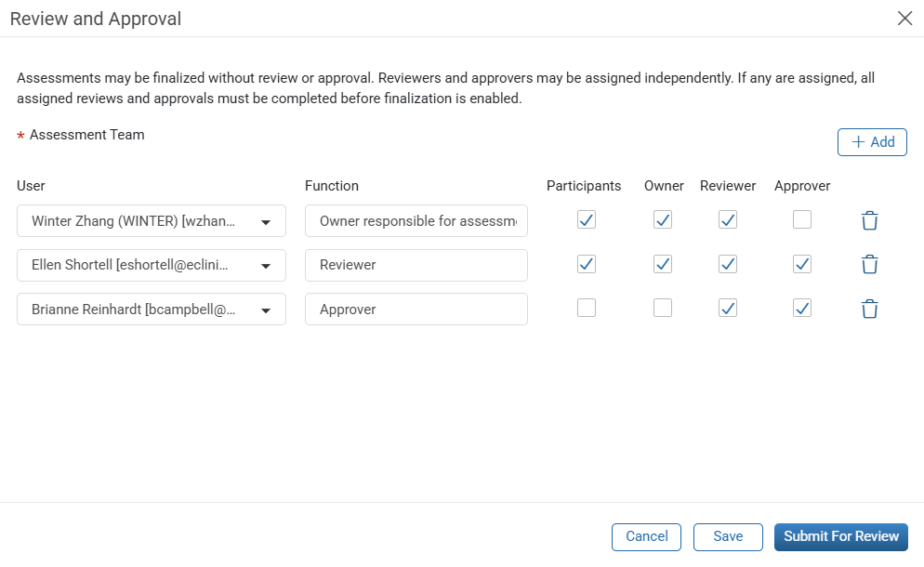The height and width of the screenshot is (567, 924).
Task: Click the Approver column header
Action: [x=802, y=186]
